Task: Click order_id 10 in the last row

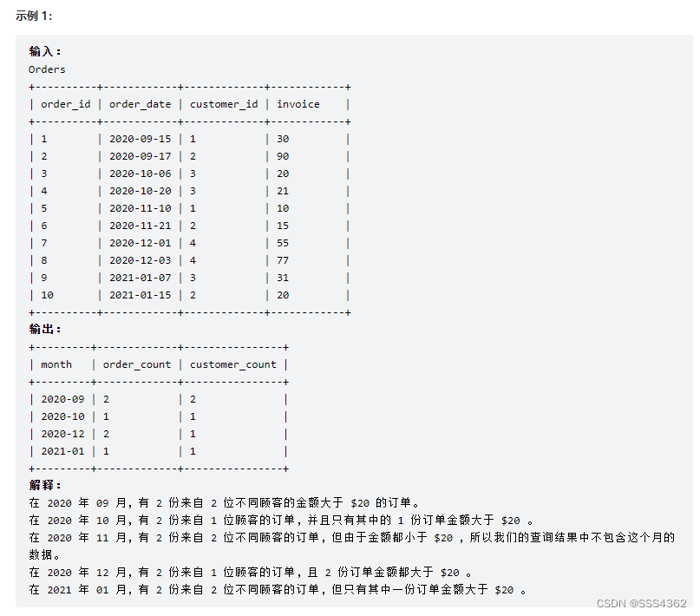Action: 47,295
